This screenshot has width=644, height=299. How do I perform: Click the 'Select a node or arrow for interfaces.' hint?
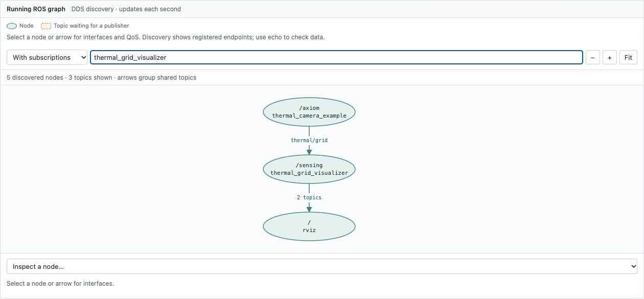[60, 283]
